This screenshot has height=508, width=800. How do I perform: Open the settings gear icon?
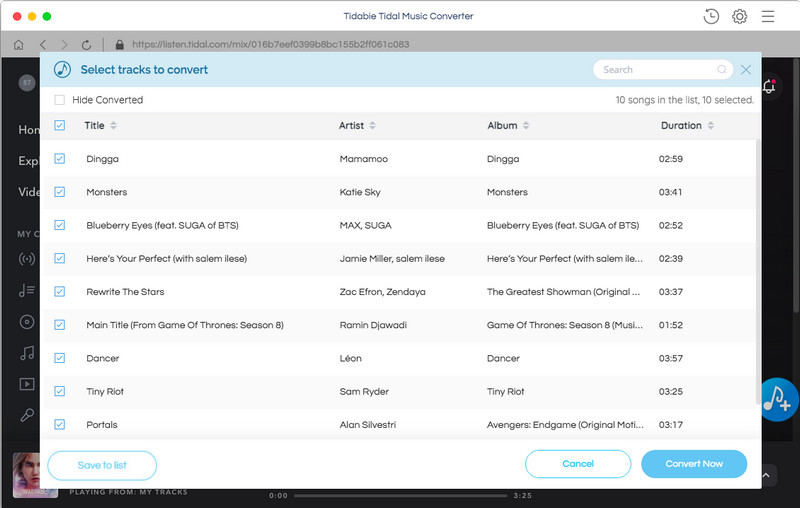click(739, 16)
